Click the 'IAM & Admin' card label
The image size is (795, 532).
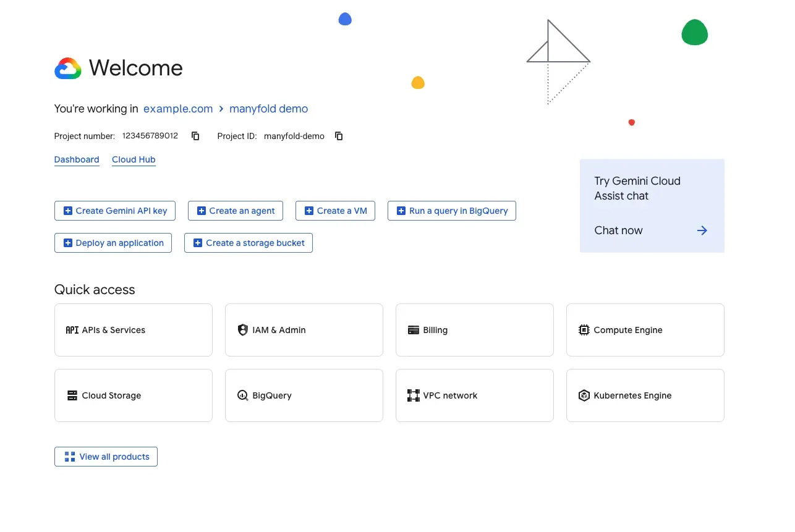[x=279, y=330]
